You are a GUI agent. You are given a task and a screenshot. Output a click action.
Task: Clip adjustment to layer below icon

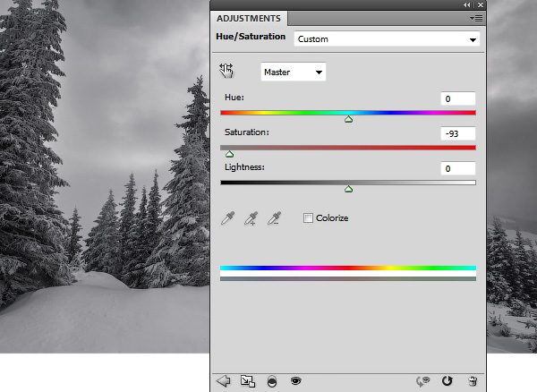tap(272, 381)
